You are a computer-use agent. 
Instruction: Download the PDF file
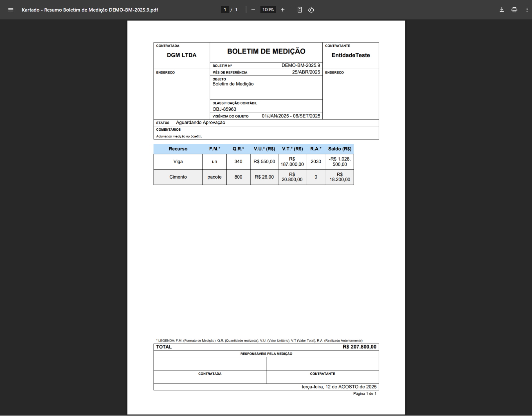[502, 10]
